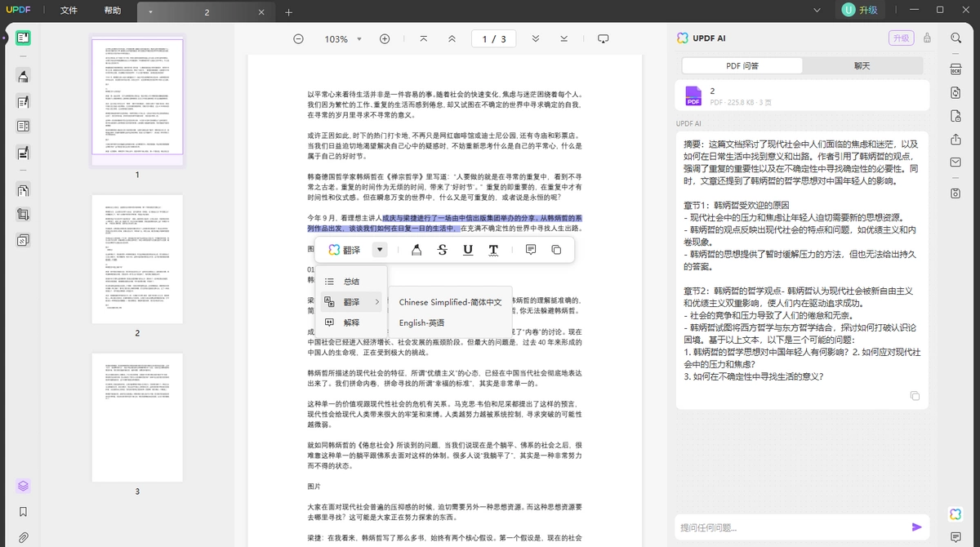Open the search magnifier icon
Image resolution: width=980 pixels, height=547 pixels.
[955, 38]
